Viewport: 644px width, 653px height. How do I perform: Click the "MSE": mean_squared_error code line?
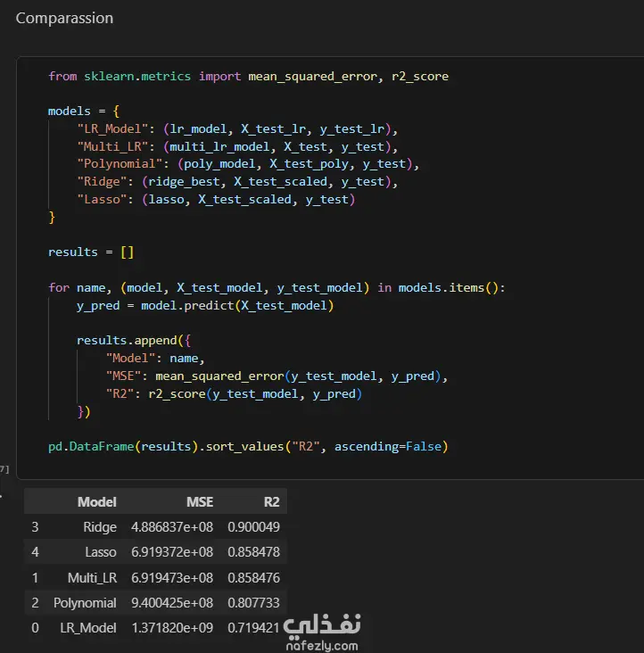pyautogui.click(x=277, y=376)
